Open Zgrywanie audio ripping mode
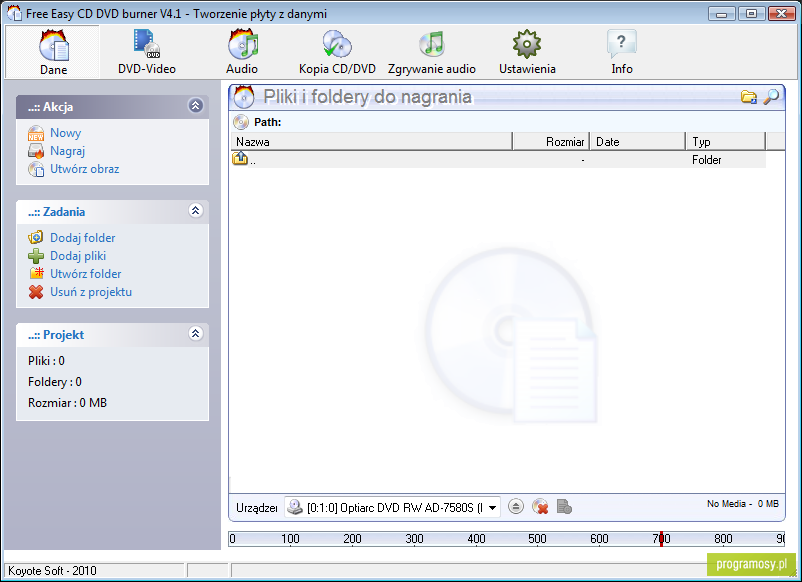802x582 pixels. (432, 52)
